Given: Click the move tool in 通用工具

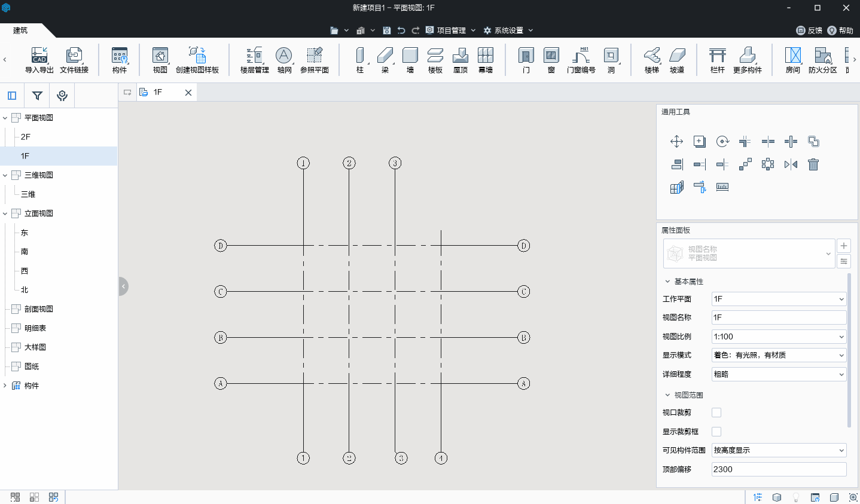Looking at the screenshot, I should pyautogui.click(x=676, y=142).
